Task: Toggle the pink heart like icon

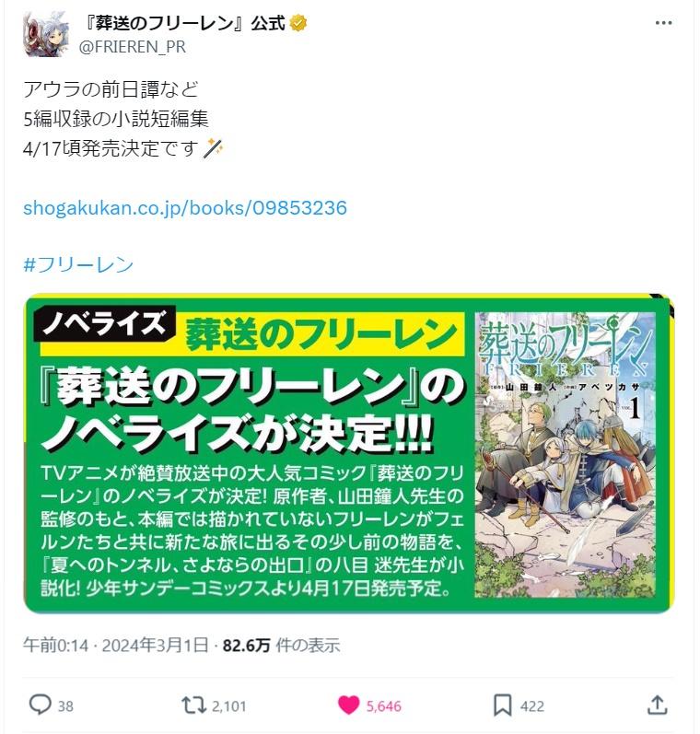Action: tap(348, 705)
